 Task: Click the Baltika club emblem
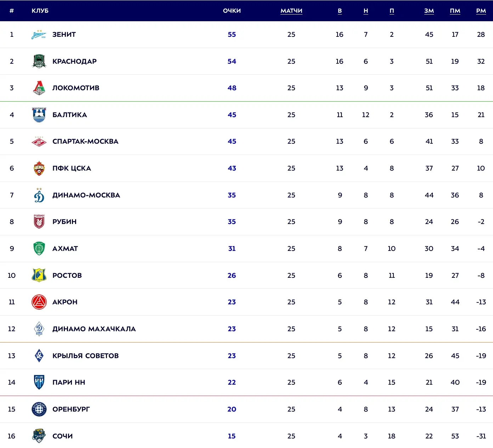[x=39, y=115]
